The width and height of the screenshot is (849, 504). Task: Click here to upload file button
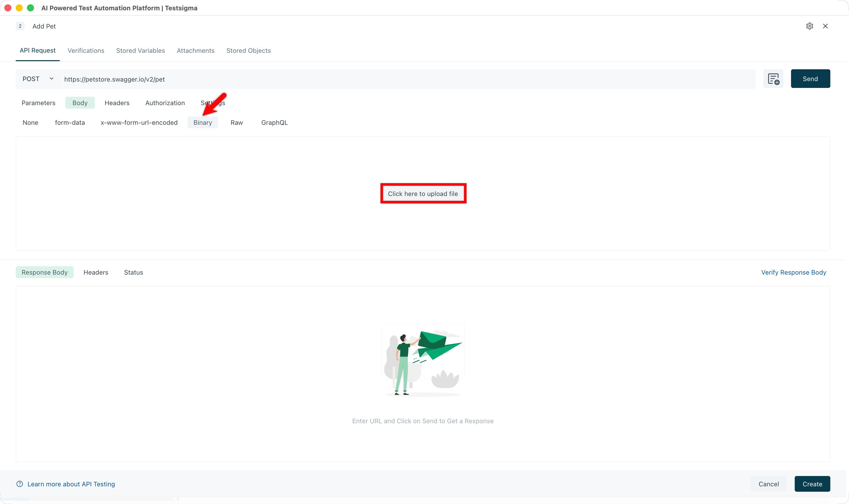(423, 194)
